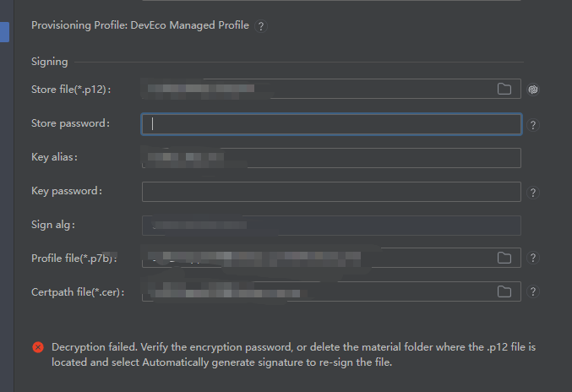The height and width of the screenshot is (392, 572).
Task: Click the Sign alg field
Action: [331, 226]
